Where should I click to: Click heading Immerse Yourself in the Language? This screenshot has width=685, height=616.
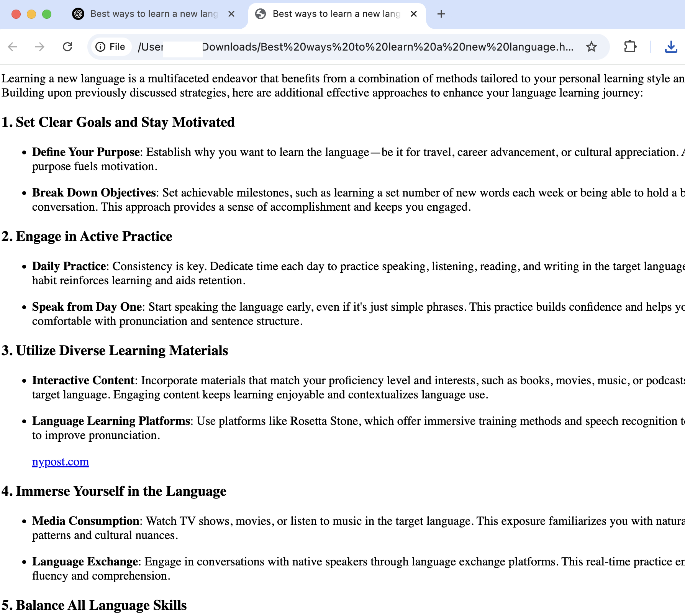114,491
